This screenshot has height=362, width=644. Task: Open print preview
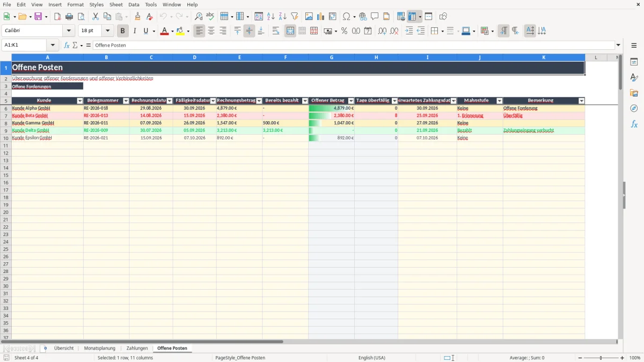point(81,17)
